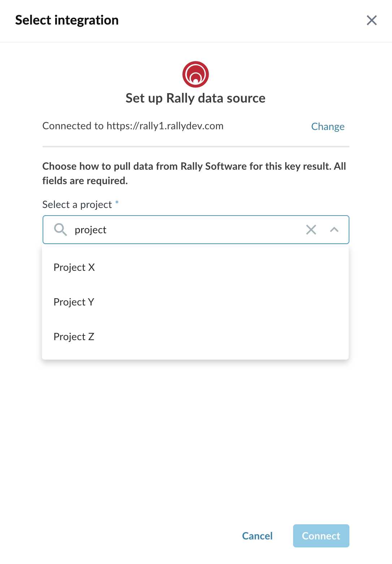Click the Select integration title
Screen dimensions: 392x564
[x=67, y=20]
